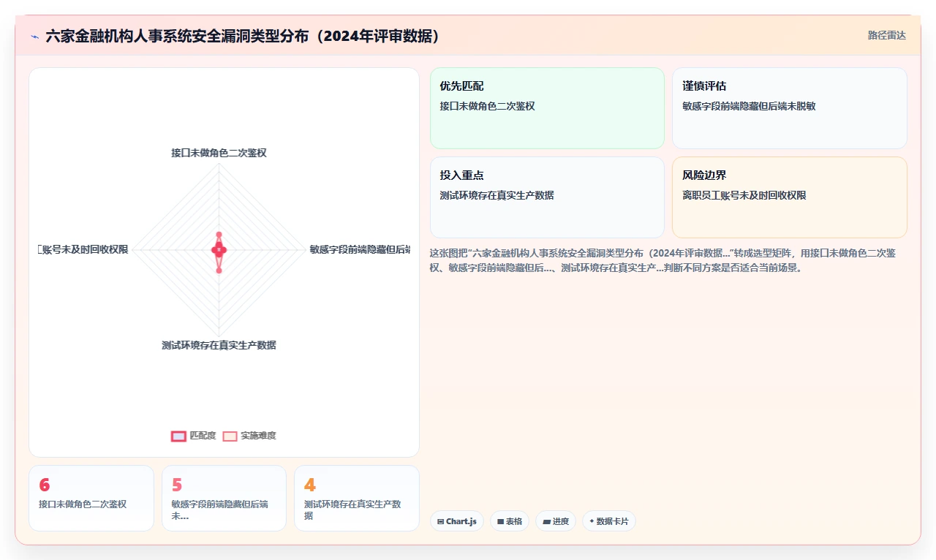Click the 实施难度 legend color box
Image resolution: width=936 pixels, height=560 pixels.
tap(230, 436)
